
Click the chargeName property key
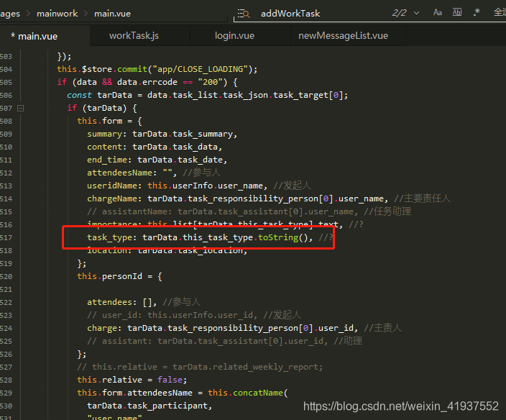(x=112, y=198)
